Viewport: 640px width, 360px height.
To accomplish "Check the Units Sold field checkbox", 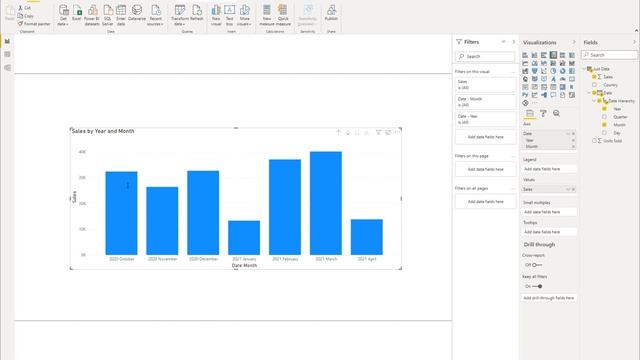I will (594, 140).
